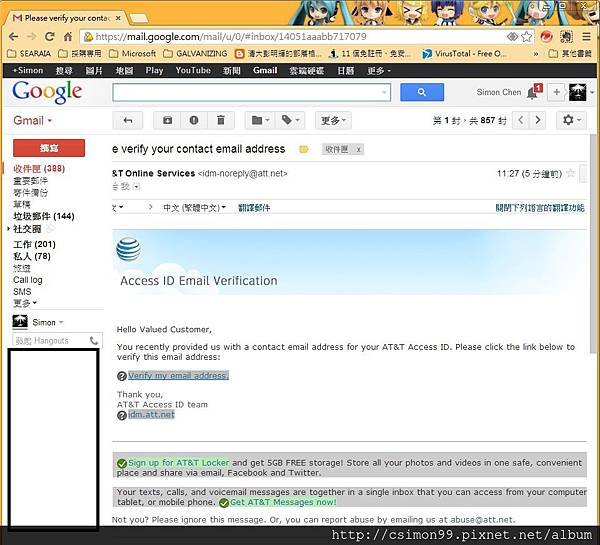Open 日曆 in the Google bar
This screenshot has height=545, width=600.
(x=346, y=71)
